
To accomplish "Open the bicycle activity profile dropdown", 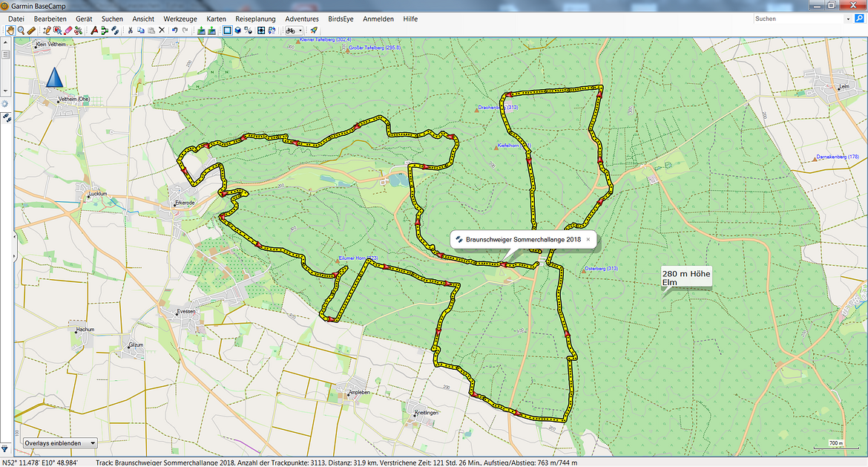I will tap(294, 30).
